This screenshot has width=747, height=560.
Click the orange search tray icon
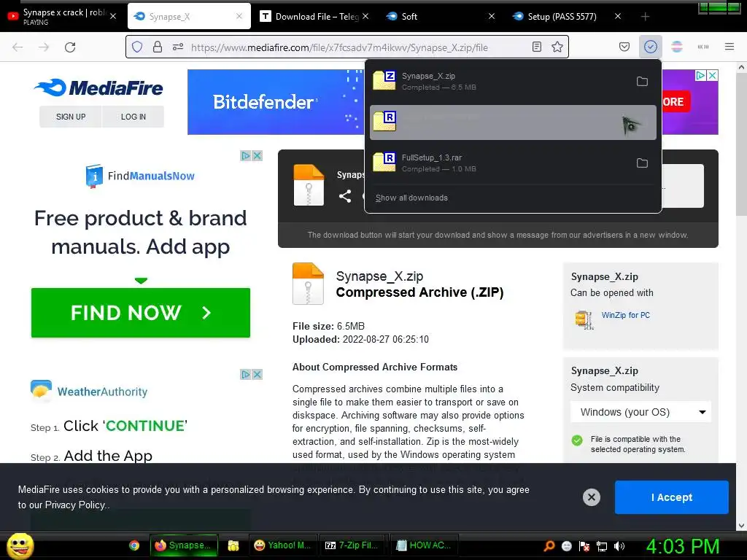coord(549,545)
